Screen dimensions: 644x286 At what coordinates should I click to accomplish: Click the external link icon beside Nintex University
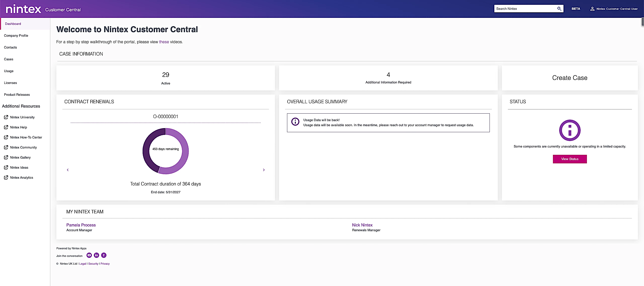point(6,117)
